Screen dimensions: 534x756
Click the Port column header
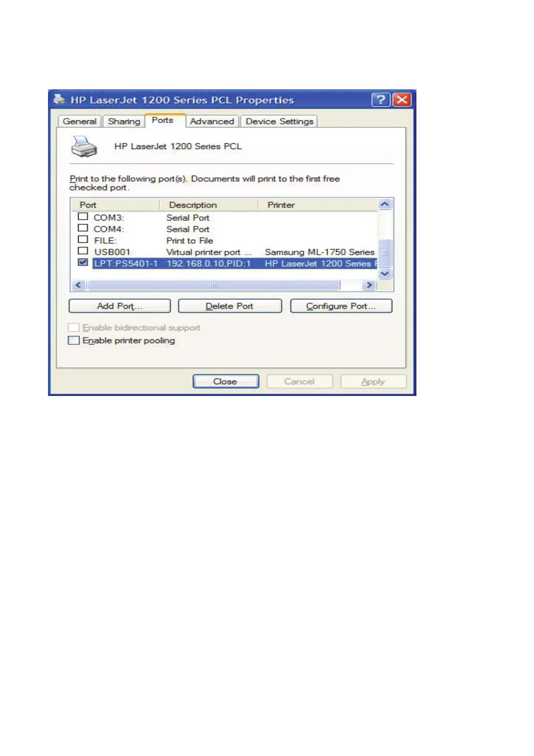(x=115, y=205)
